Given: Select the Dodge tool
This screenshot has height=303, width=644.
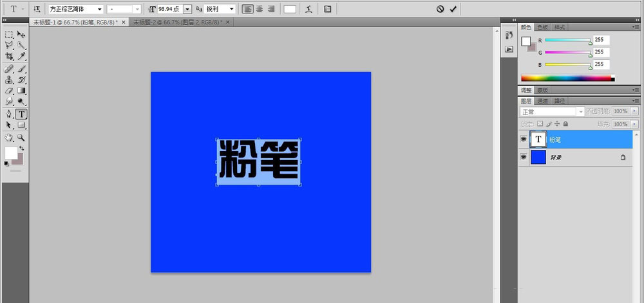Looking at the screenshot, I should pos(21,101).
